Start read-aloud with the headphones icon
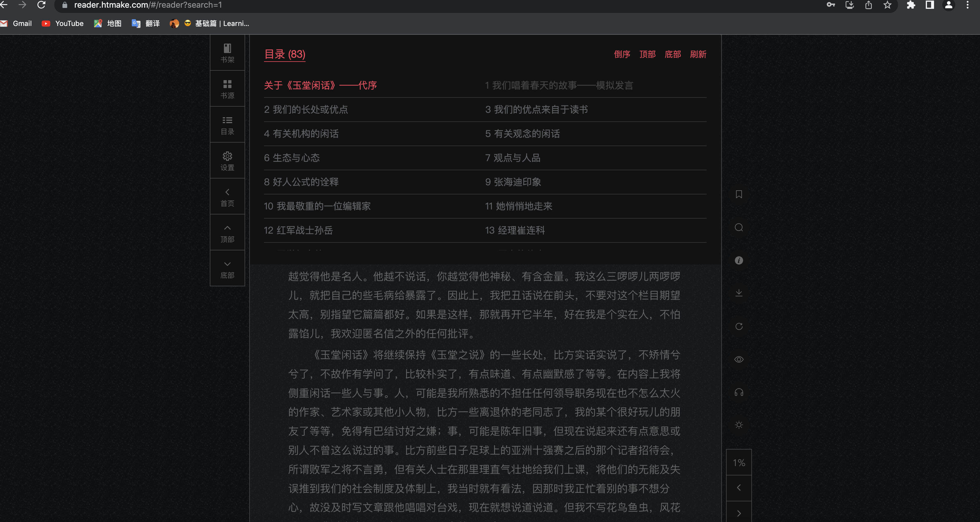980x522 pixels. pos(739,392)
